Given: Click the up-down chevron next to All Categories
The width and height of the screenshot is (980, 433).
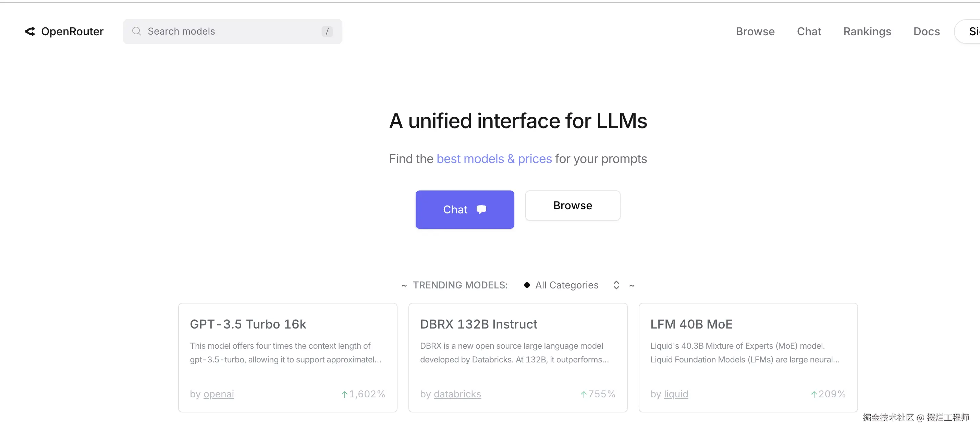Looking at the screenshot, I should coord(616,285).
